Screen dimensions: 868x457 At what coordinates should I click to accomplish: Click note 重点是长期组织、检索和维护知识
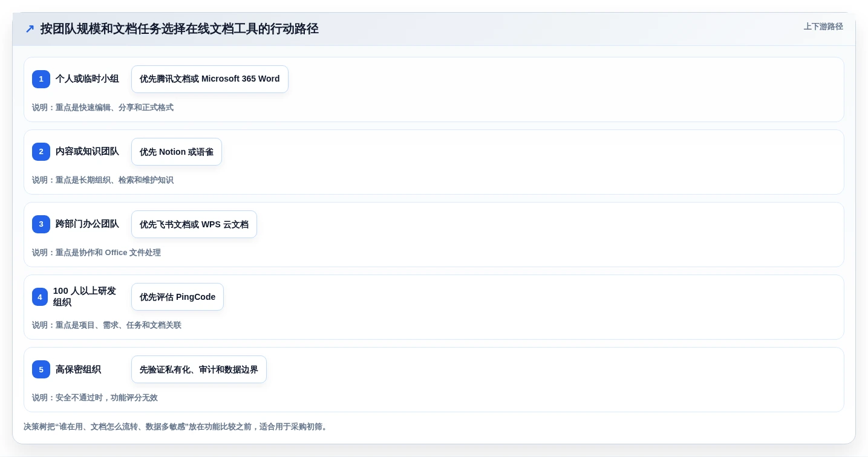pos(103,180)
